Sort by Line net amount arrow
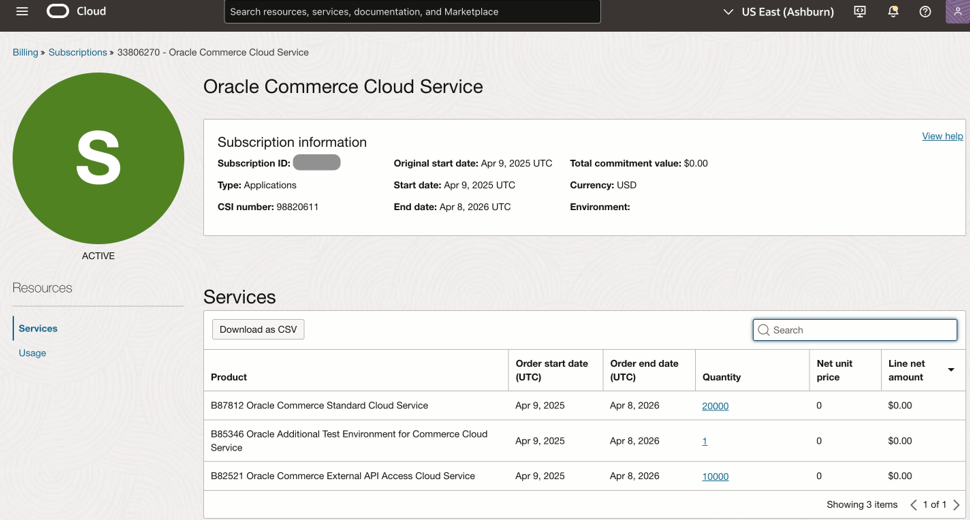970x520 pixels. click(951, 370)
